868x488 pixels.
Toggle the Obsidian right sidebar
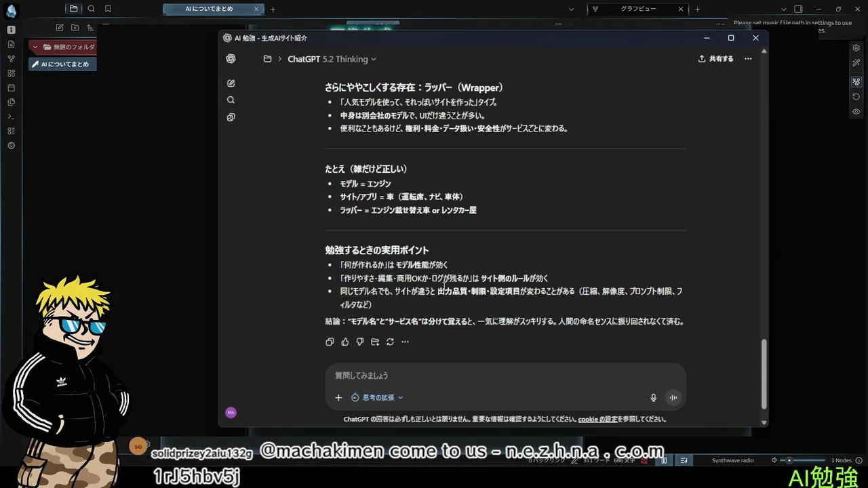click(x=798, y=9)
